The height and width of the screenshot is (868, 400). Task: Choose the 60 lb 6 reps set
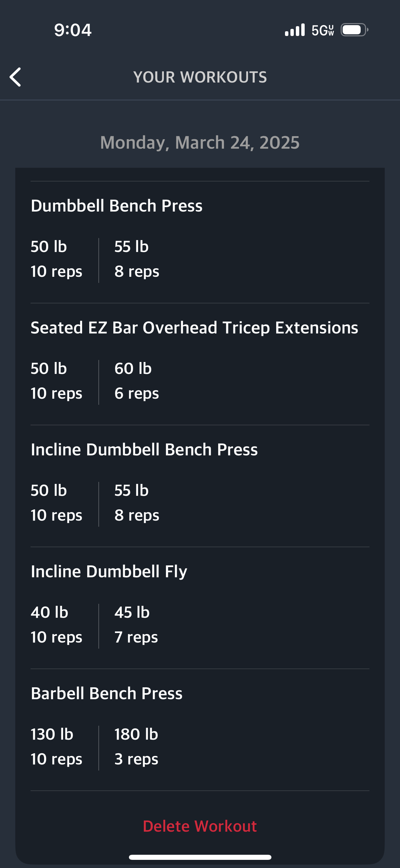136,381
